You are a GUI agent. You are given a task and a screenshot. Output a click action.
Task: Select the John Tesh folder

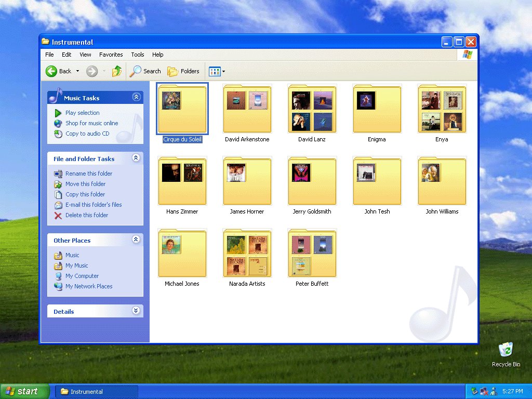[x=377, y=185]
